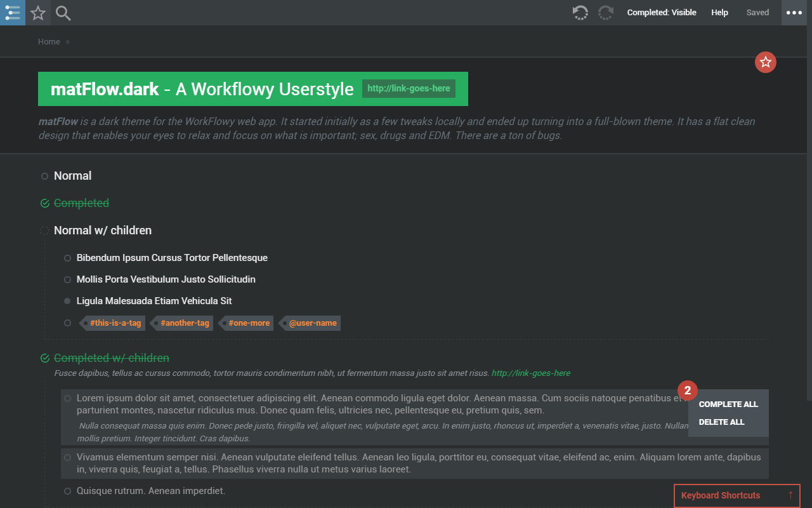Click the green checkmark beside 'Completed'
The image size is (812, 508).
[44, 203]
